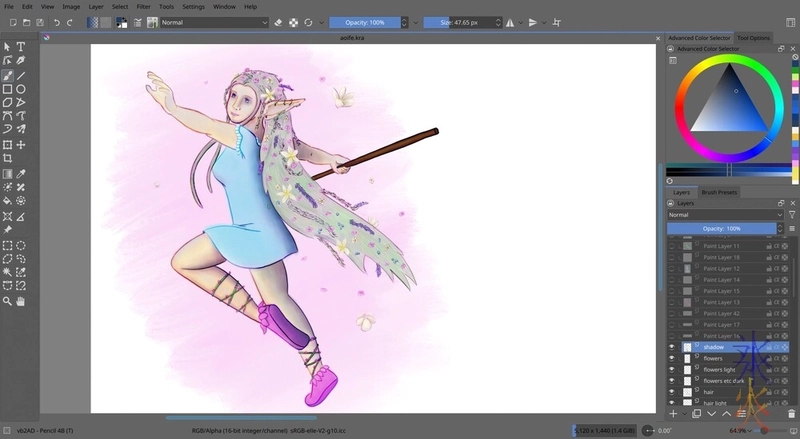Add a new layer with plus button
800x439 pixels.
[673, 413]
